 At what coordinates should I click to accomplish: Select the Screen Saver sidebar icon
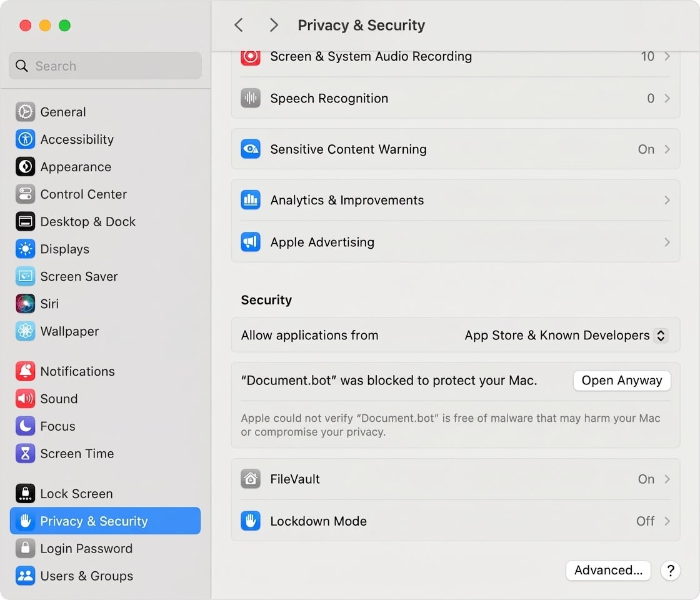pyautogui.click(x=25, y=276)
